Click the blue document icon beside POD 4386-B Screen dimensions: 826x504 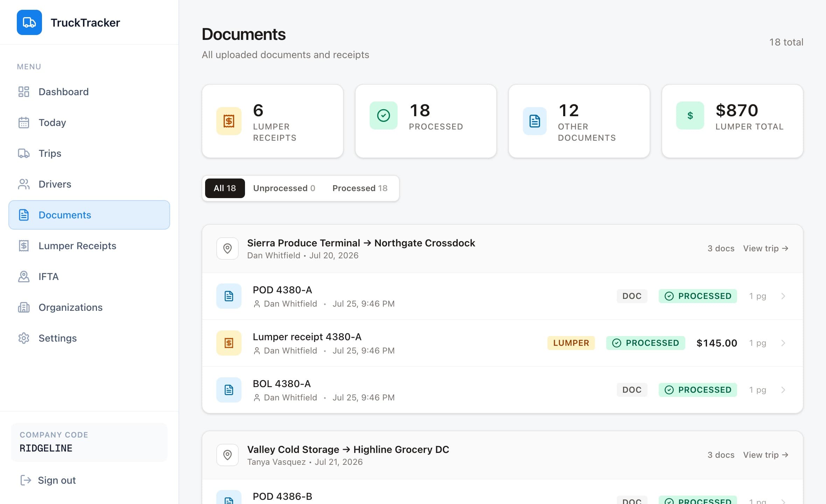[x=229, y=498]
